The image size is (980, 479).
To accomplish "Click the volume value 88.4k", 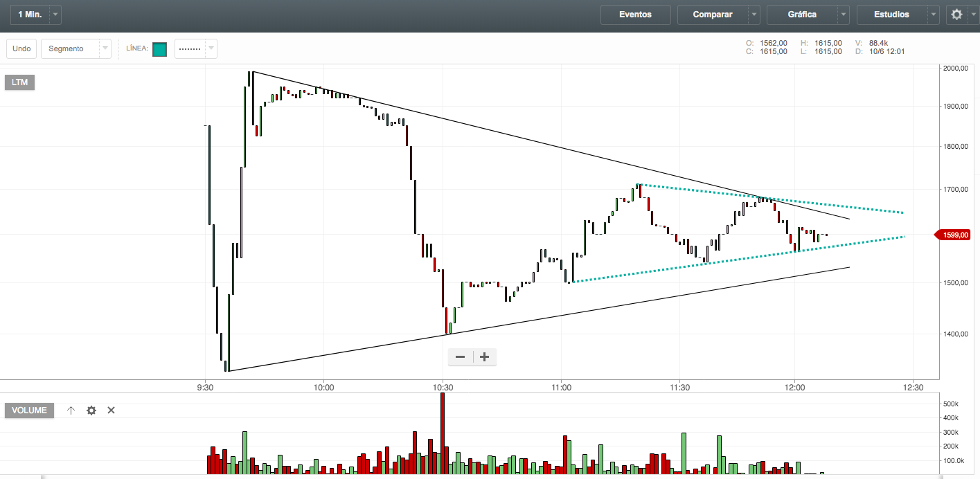I will coord(878,42).
